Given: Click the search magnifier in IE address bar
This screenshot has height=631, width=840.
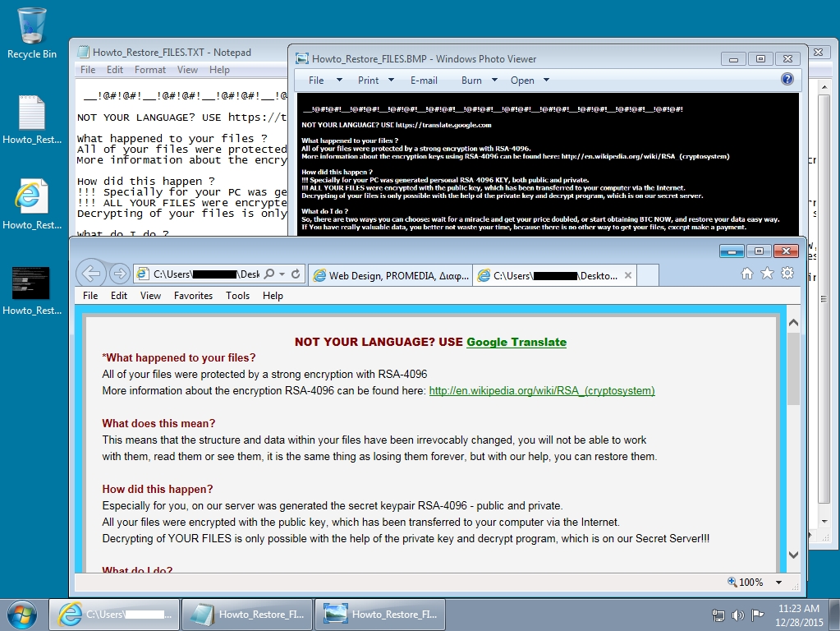Looking at the screenshot, I should (x=269, y=274).
